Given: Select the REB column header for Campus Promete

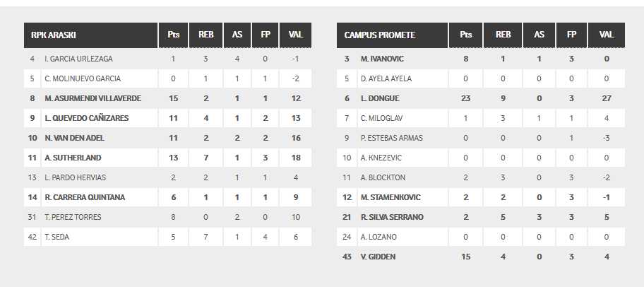Looking at the screenshot, I should click(503, 35).
